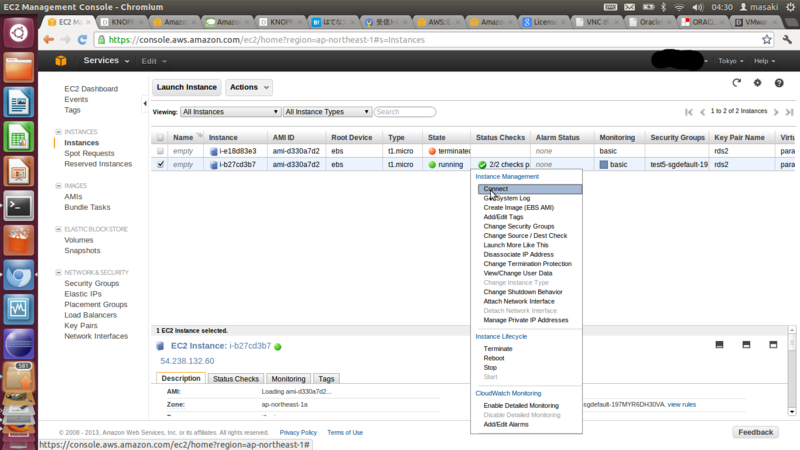Collapse the INSTANCES sidebar section
Screen dimensions: 800x450
(x=58, y=132)
